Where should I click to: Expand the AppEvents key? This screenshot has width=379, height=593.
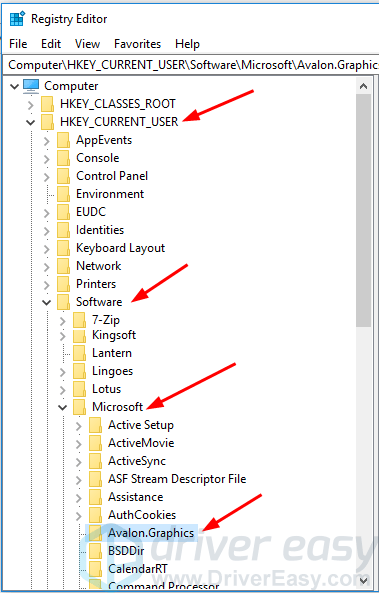point(47,140)
